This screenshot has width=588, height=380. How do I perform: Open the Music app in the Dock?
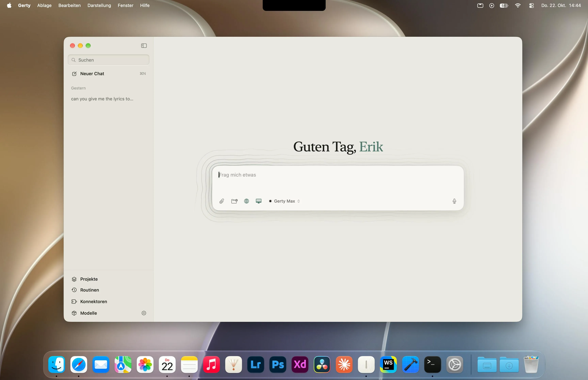pos(211,365)
